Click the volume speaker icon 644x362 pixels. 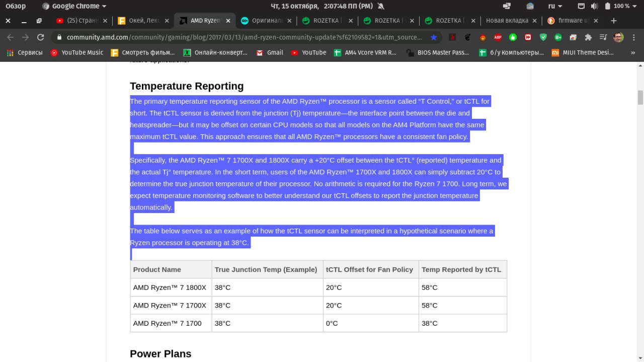pos(594,6)
